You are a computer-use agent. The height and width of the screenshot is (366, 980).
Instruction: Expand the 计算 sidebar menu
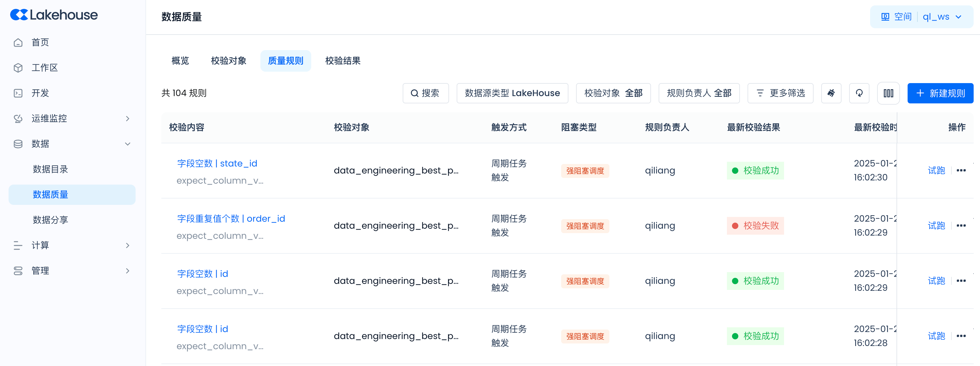[127, 245]
